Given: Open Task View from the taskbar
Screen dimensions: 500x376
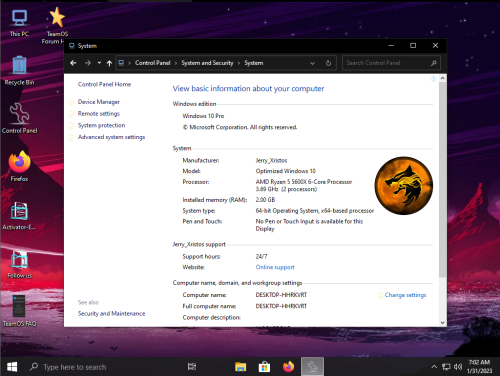Looking at the screenshot, I should pos(192,367).
